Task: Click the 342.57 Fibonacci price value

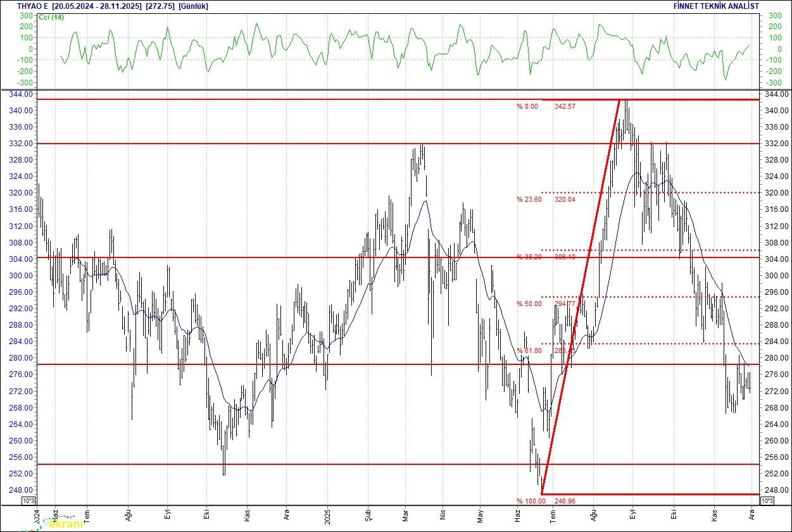Action: pos(564,106)
